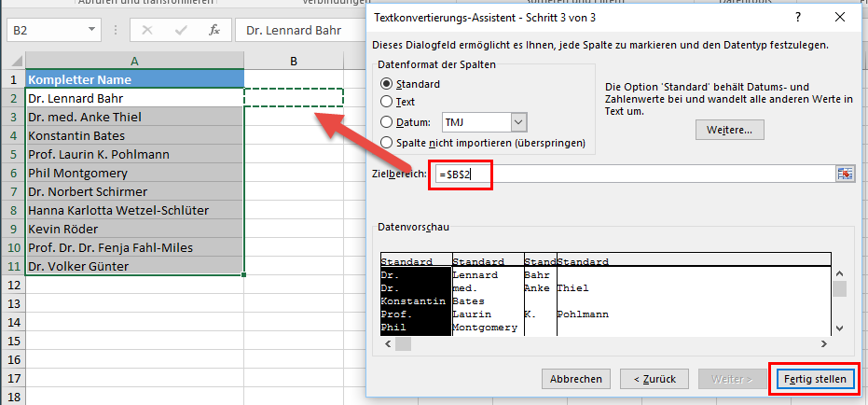This screenshot has height=405, width=868.
Task: Click Fertig stellen to finish
Action: 814,379
